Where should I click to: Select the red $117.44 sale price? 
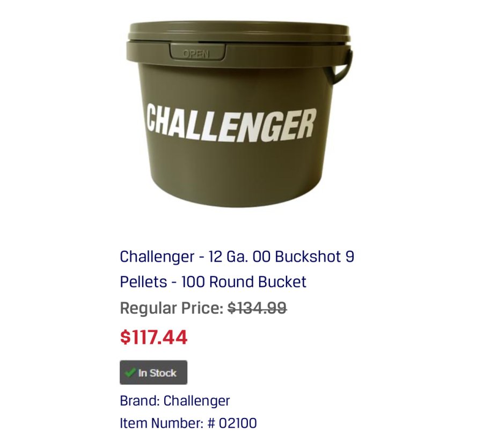(153, 337)
